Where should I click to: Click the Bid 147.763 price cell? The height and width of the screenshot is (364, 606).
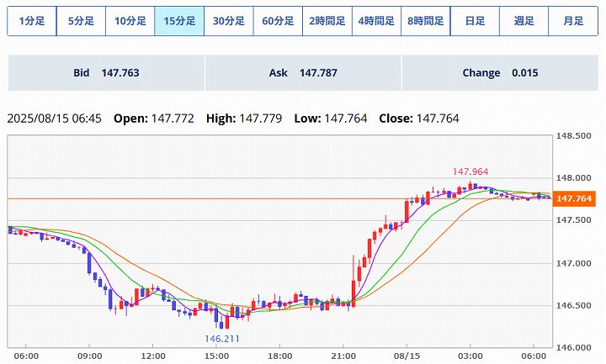pyautogui.click(x=106, y=73)
